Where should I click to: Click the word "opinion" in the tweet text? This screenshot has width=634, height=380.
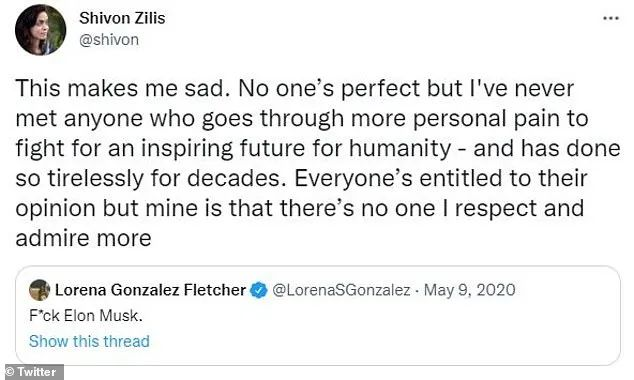[55, 209]
